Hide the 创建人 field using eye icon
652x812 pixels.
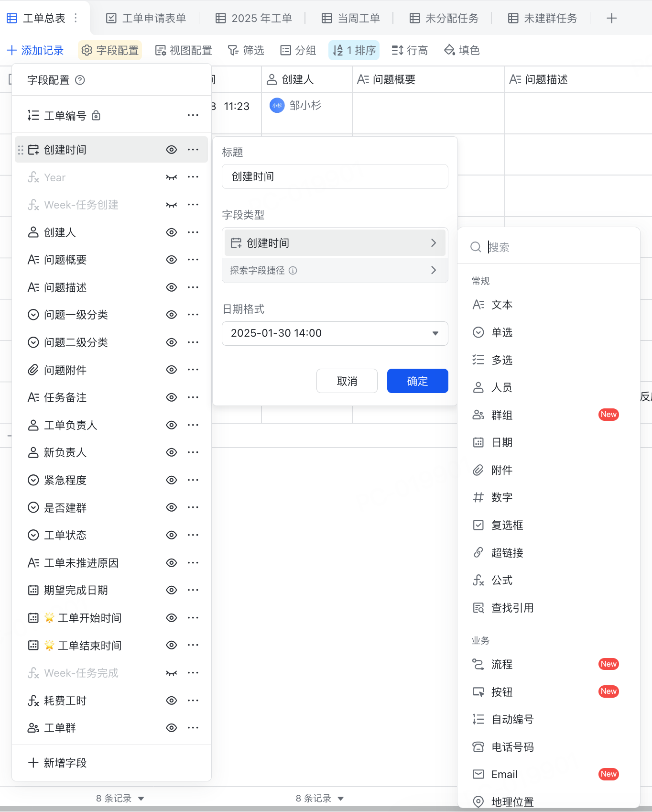tap(171, 232)
